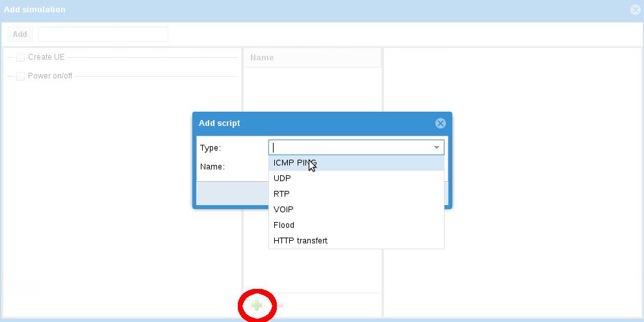
Task: Pick RTP in the dropdown list
Action: [x=356, y=194]
